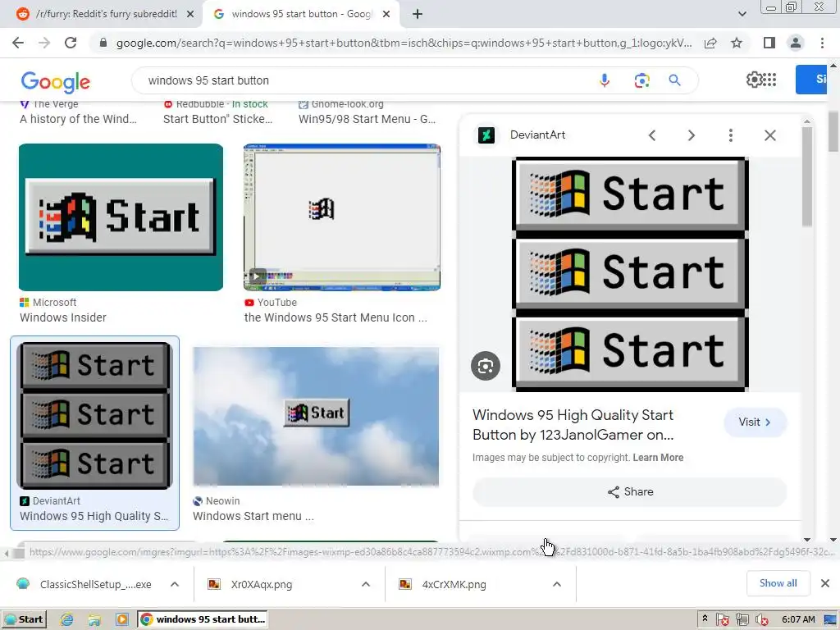Start voice search with microphone icon
Image resolution: width=840 pixels, height=630 pixels.
tap(605, 80)
